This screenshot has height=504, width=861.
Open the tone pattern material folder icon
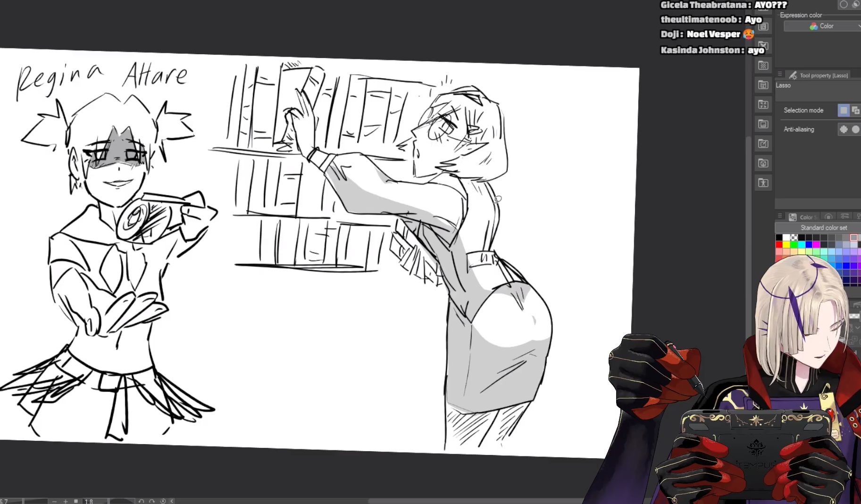(763, 66)
